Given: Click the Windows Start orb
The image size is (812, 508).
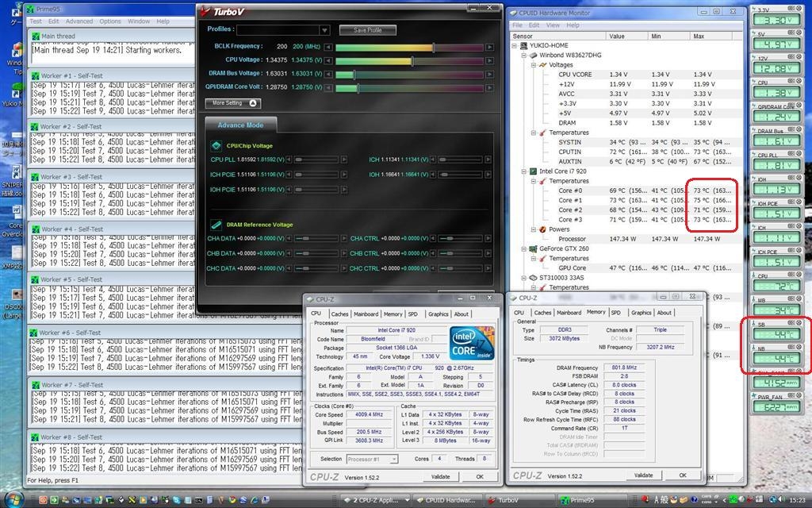Looking at the screenshot, I should (13, 500).
